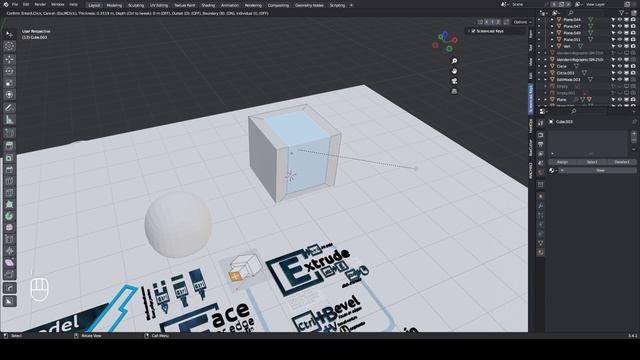Open the Edit menu
640x360 pixels.
pyautogui.click(x=26, y=4)
